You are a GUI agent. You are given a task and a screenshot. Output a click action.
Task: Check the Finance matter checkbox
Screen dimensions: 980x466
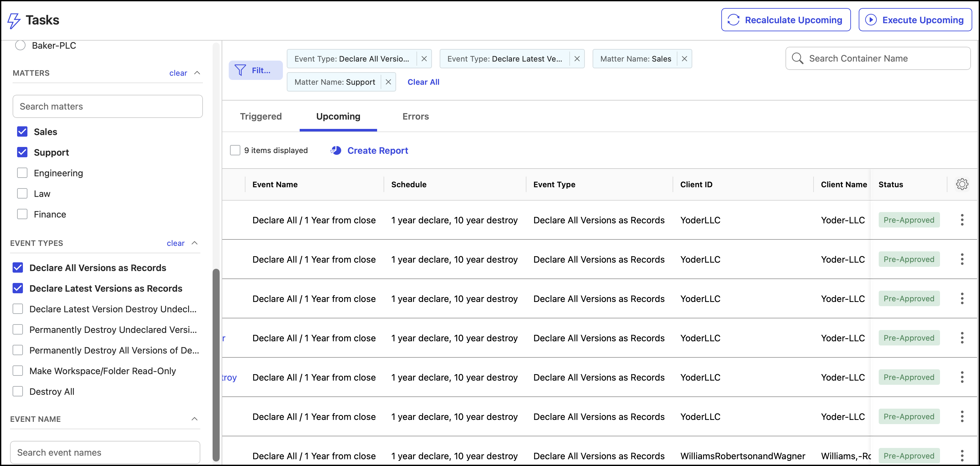[x=22, y=214]
